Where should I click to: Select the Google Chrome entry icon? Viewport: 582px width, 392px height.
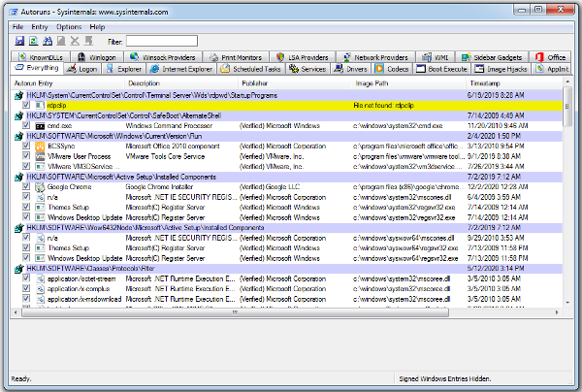39,185
